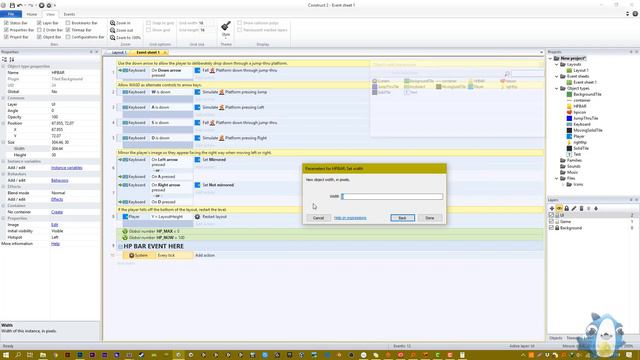Toggle the Properties Bar checkbox
Image resolution: width=640 pixels, height=360 pixels.
tap(6, 30)
